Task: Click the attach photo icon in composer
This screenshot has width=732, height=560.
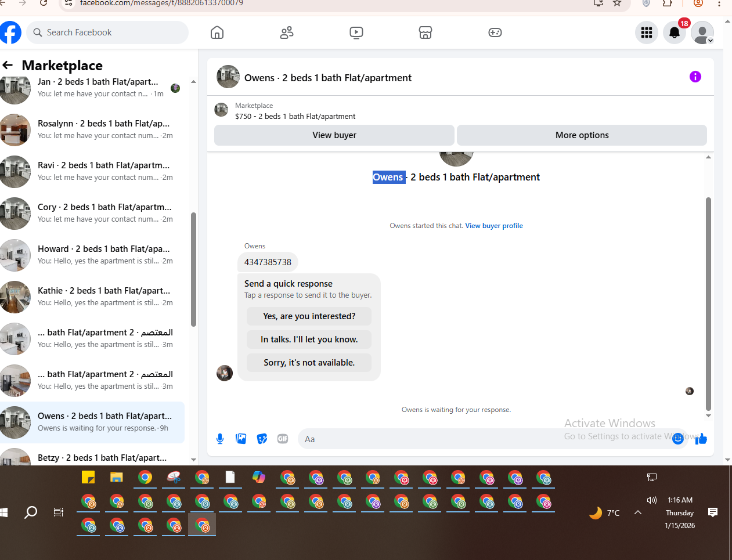Action: click(x=241, y=439)
